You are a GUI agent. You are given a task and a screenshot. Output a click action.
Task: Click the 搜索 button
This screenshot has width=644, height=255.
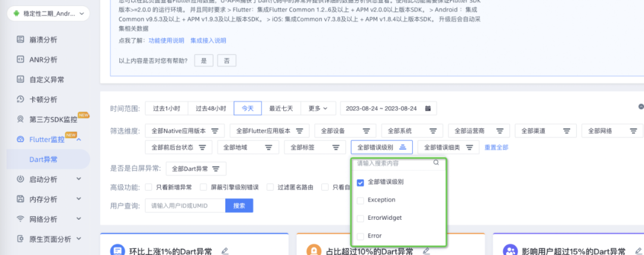tap(239, 205)
